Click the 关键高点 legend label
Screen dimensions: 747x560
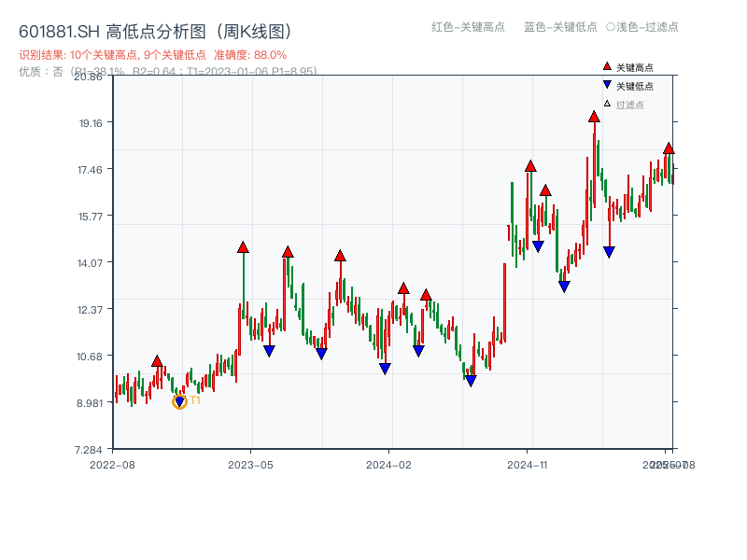(x=635, y=67)
